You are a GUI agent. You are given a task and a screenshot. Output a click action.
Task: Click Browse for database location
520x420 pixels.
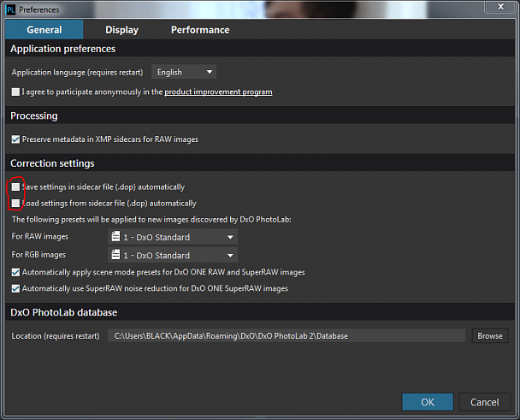(490, 335)
